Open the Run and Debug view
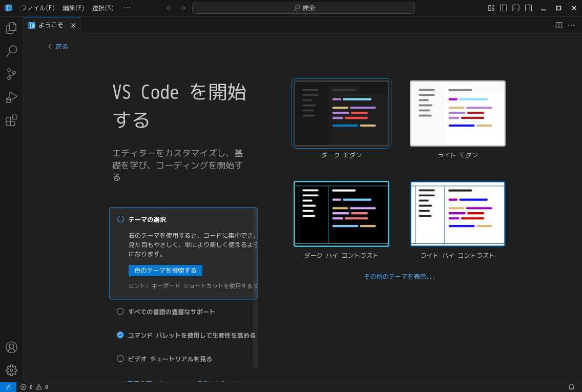The width and height of the screenshot is (582, 392). [x=11, y=97]
